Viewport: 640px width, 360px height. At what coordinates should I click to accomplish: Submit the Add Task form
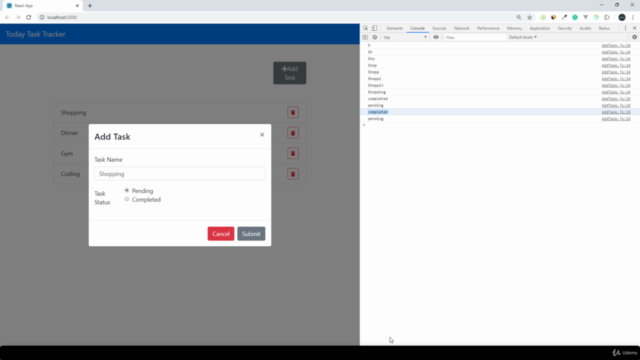click(251, 234)
